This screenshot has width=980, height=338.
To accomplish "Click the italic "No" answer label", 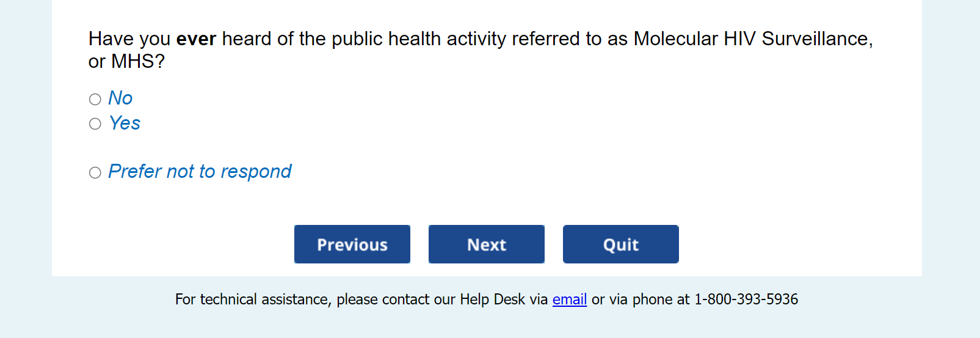I will pyautogui.click(x=120, y=98).
